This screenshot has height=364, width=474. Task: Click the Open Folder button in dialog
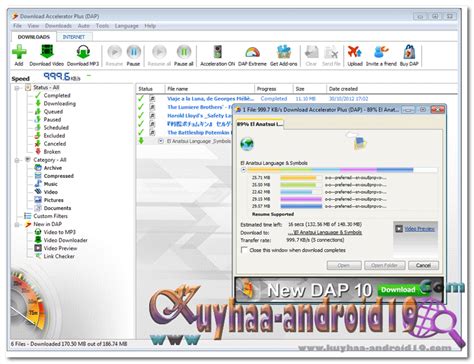tap(385, 265)
